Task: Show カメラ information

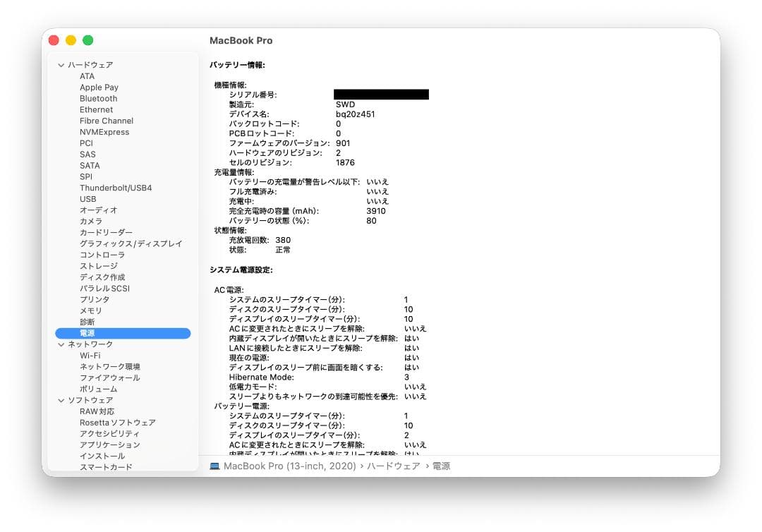Action: pos(92,221)
